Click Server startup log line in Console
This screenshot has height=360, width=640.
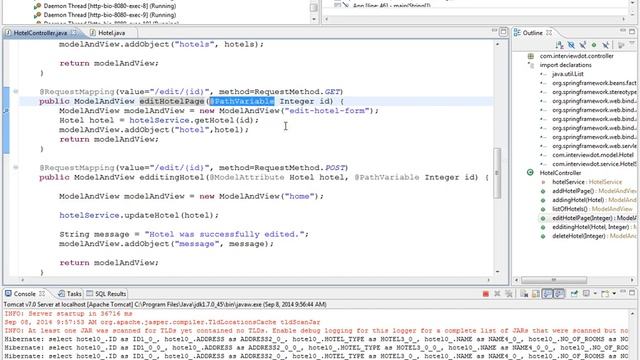69,313
